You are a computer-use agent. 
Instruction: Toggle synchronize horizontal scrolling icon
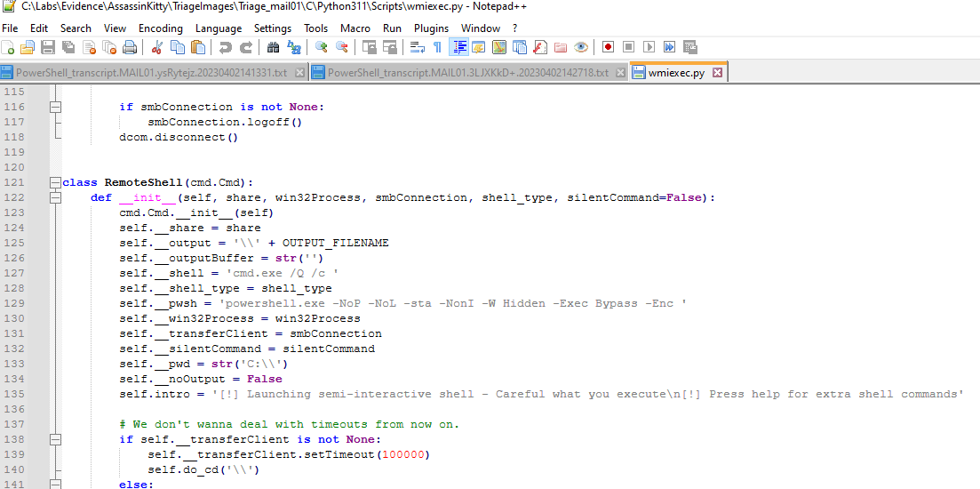coord(390,47)
